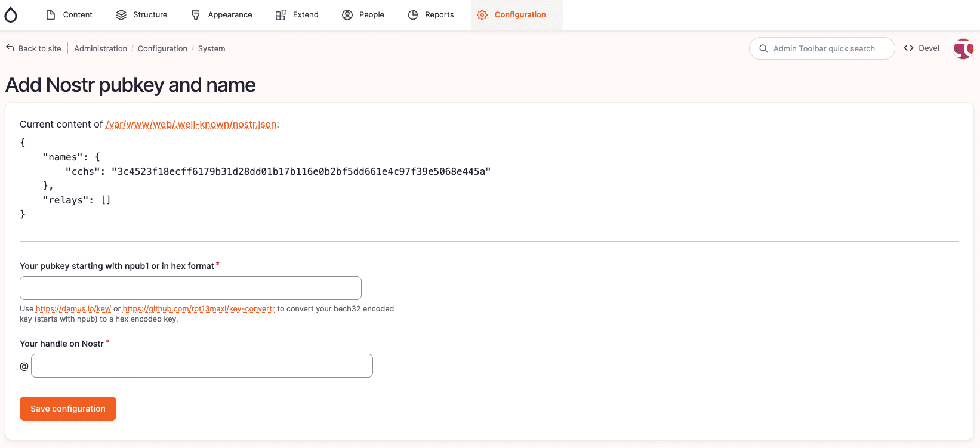The image size is (980, 448).
Task: Click the Configuration gear icon
Action: [x=482, y=15]
